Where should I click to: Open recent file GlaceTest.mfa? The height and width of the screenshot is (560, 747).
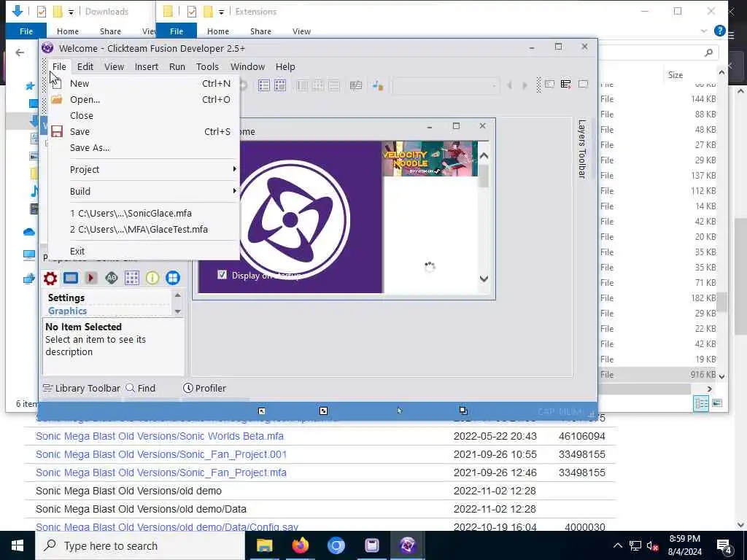[144, 230]
